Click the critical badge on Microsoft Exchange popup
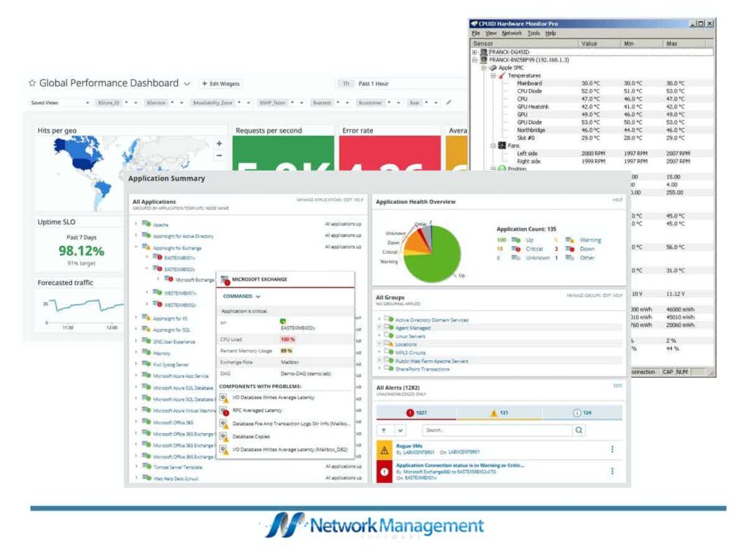Screen dimensions: 747x560 [x=226, y=283]
